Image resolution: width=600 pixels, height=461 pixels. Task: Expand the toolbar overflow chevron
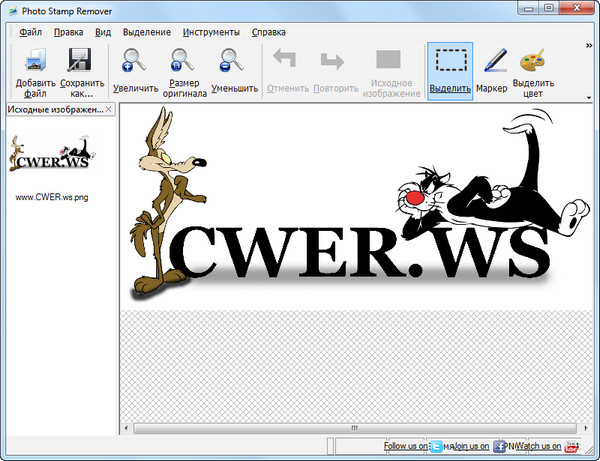[589, 46]
